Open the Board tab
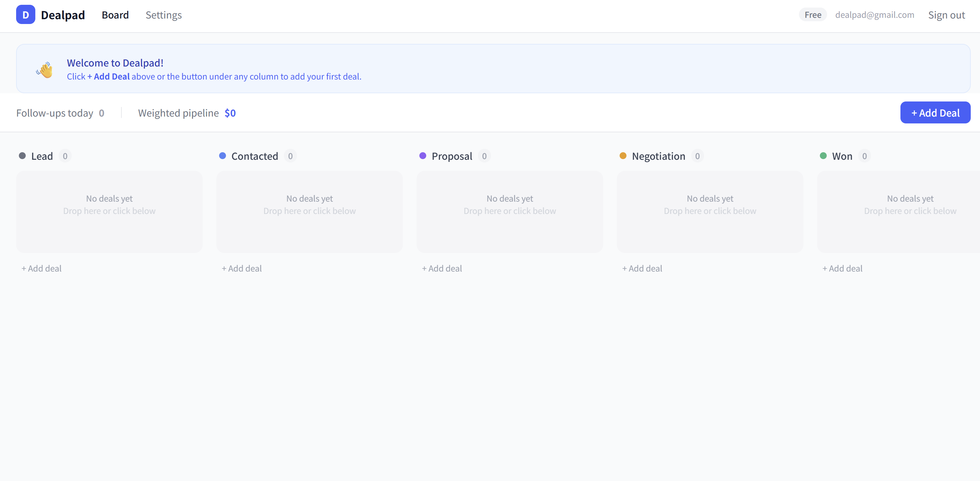Viewport: 980px width, 481px height. pos(115,15)
